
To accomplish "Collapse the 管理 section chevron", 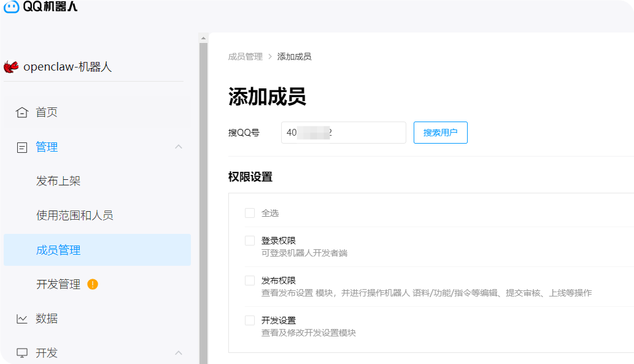I will click(x=178, y=147).
